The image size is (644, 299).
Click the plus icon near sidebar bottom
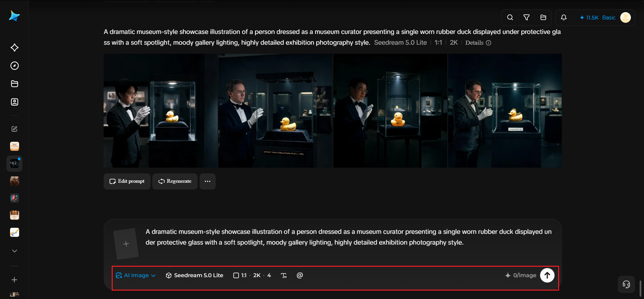click(x=14, y=280)
